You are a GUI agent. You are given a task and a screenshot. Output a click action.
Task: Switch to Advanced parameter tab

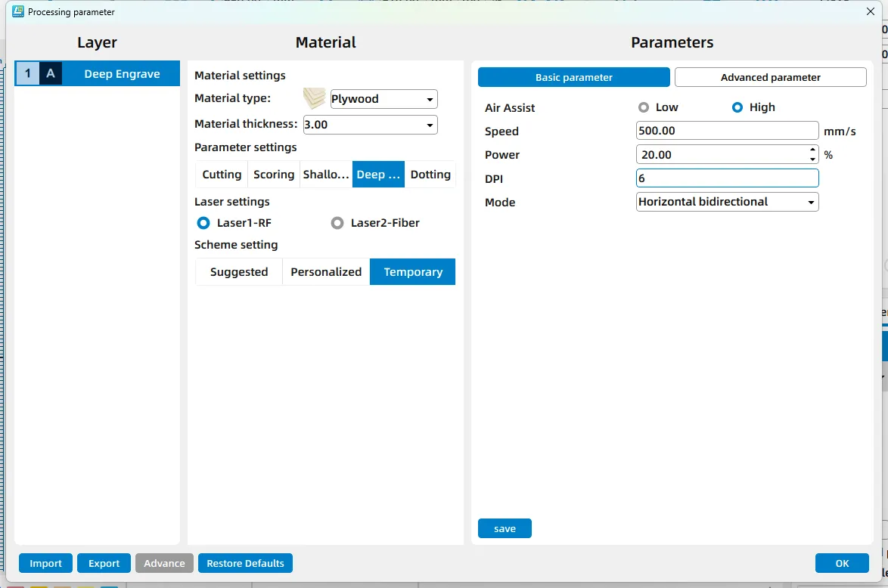pos(770,77)
